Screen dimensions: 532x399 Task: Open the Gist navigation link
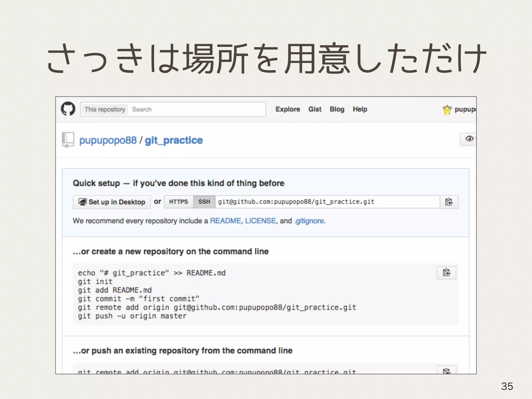(x=315, y=109)
